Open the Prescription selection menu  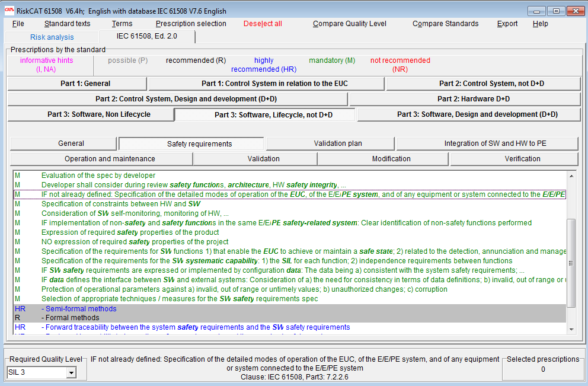tap(191, 24)
